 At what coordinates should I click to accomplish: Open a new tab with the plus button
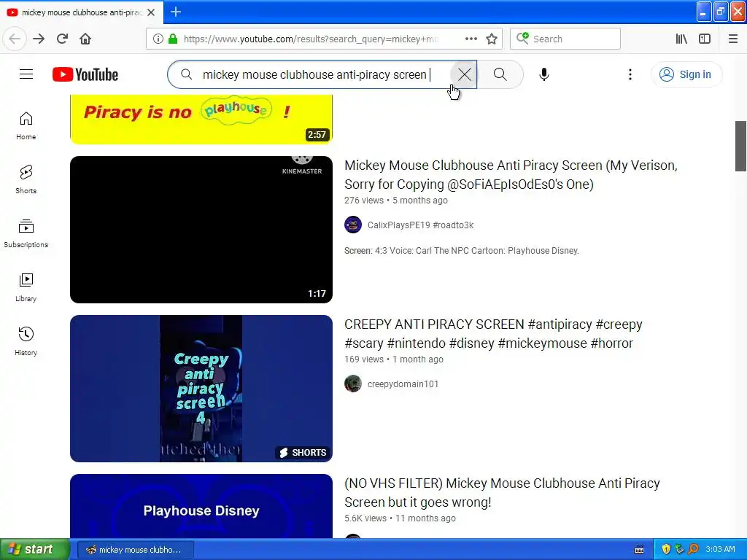(x=176, y=12)
